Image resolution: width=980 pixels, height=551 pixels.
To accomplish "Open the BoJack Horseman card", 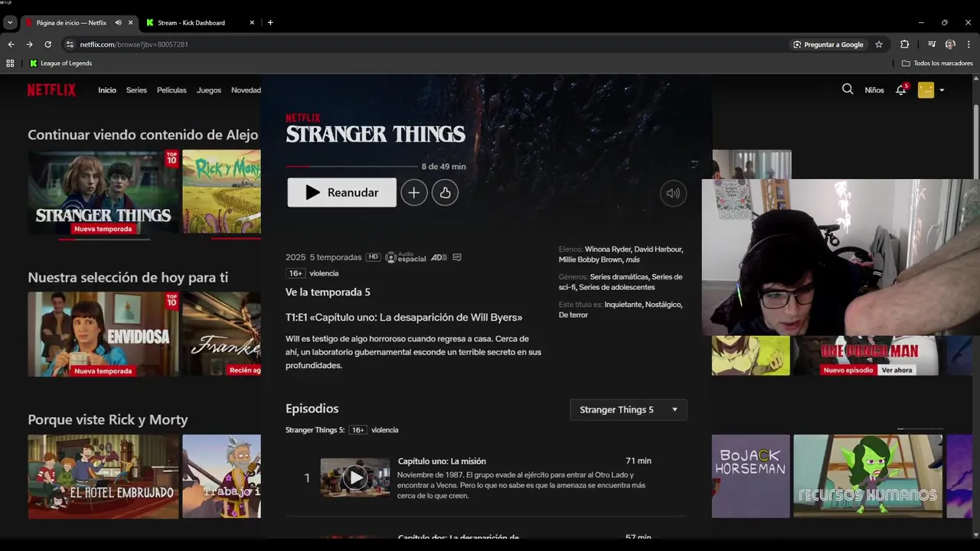I will 751,476.
